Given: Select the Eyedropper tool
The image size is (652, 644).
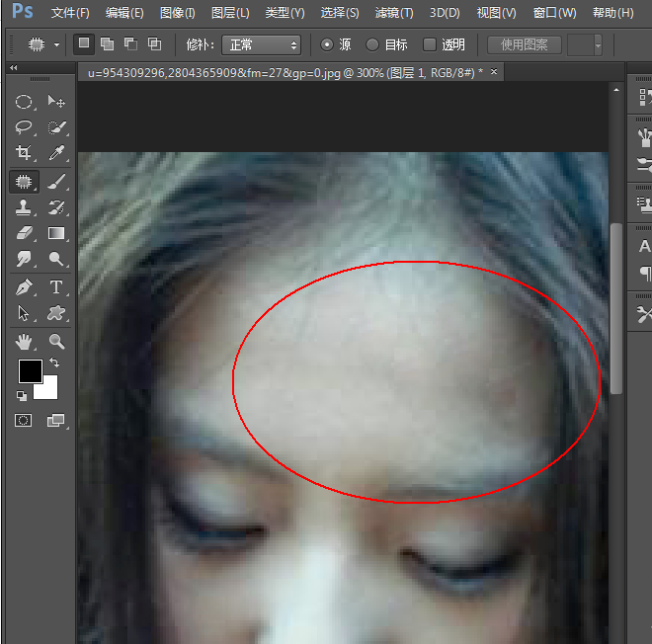Looking at the screenshot, I should point(56,153).
